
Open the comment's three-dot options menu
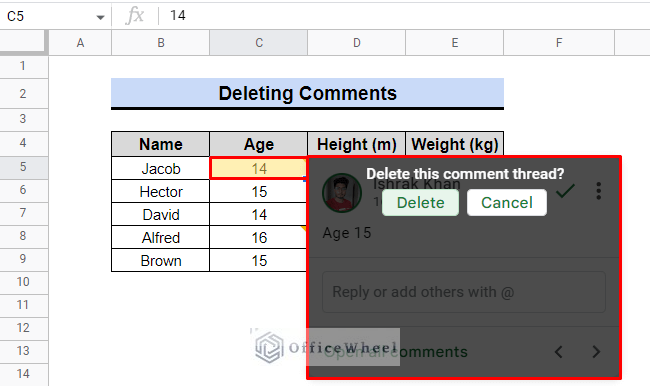coord(598,191)
